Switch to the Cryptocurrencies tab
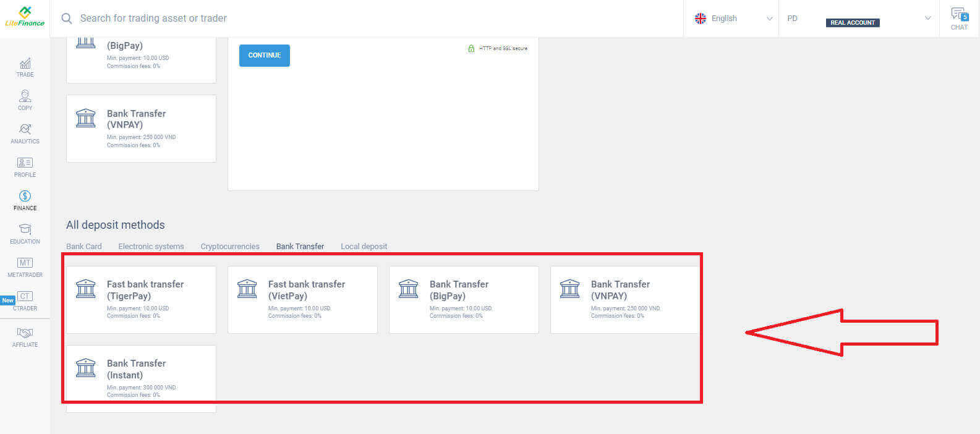Screen dimensions: 980x434 coord(230,246)
